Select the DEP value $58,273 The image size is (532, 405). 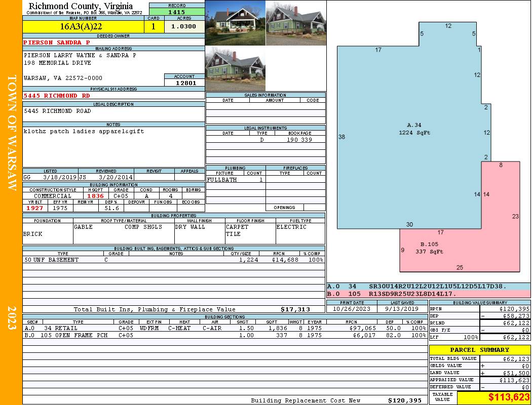516,316
